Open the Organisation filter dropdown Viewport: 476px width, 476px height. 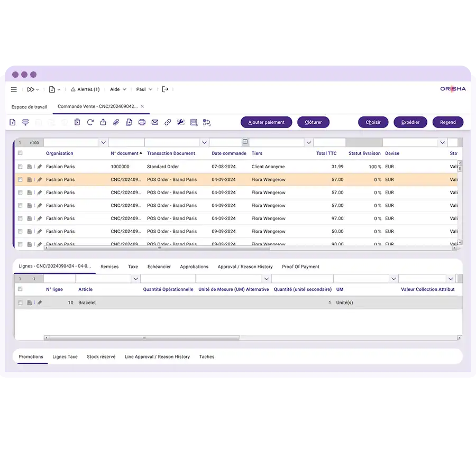103,142
